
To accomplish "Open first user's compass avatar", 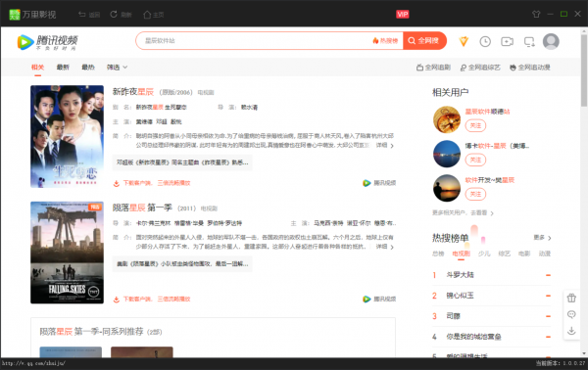I will pyautogui.click(x=447, y=119).
